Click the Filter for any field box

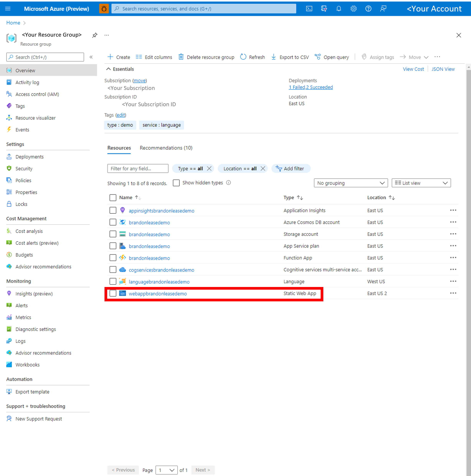pos(138,169)
